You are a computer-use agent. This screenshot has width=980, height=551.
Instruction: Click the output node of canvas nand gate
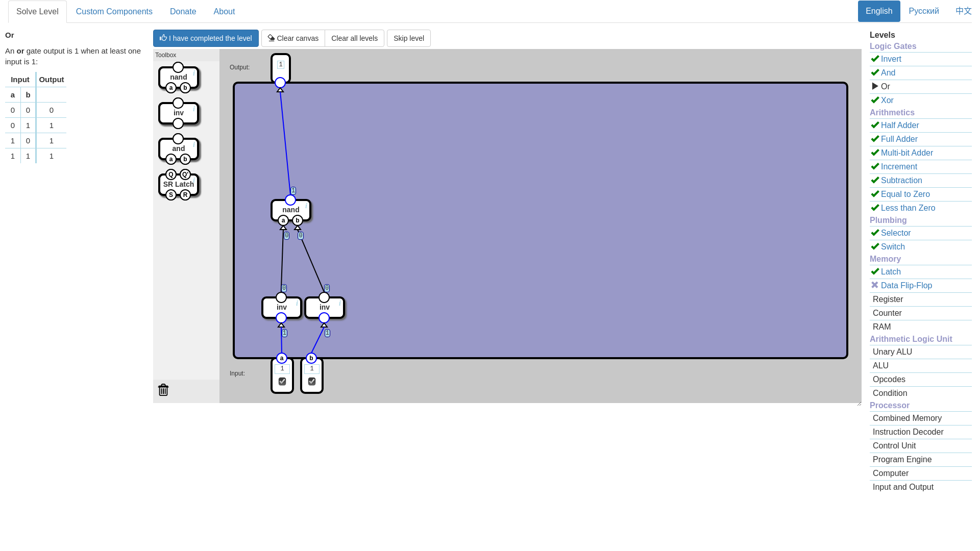(x=290, y=200)
